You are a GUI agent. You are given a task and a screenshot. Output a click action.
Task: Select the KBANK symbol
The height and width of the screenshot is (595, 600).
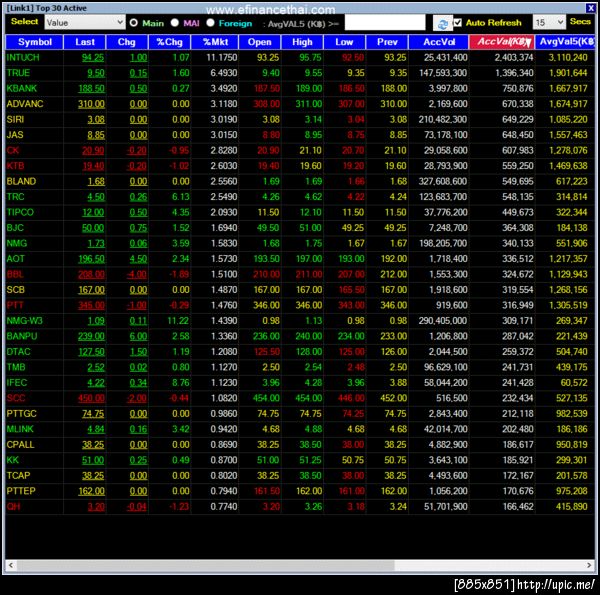[21, 88]
